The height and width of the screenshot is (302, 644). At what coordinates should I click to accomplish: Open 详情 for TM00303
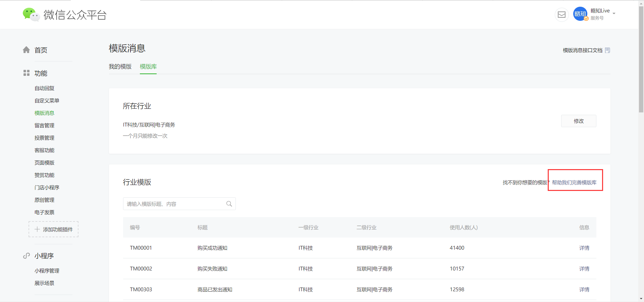(584, 290)
